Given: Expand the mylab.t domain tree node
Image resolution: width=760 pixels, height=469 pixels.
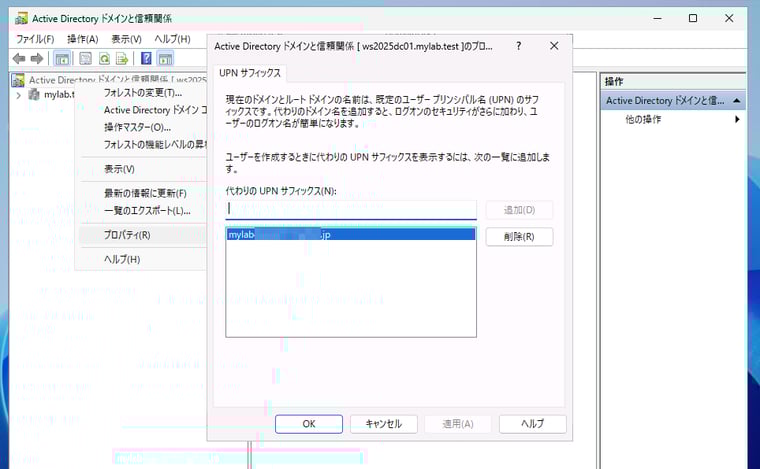Looking at the screenshot, I should pyautogui.click(x=18, y=95).
